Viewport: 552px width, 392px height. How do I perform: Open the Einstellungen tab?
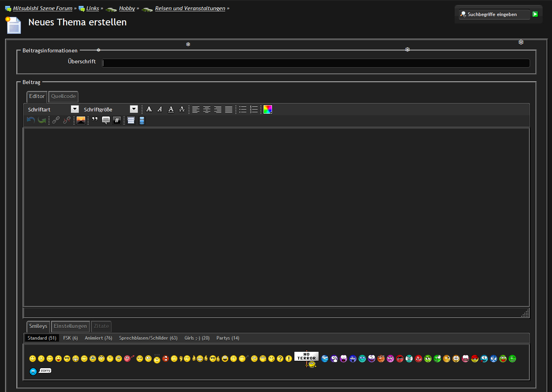tap(70, 326)
